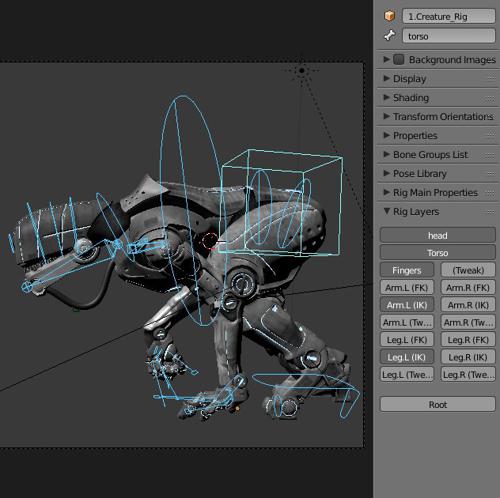Toggle the Arm.L (FK) layer
The image size is (500, 498).
click(x=407, y=287)
